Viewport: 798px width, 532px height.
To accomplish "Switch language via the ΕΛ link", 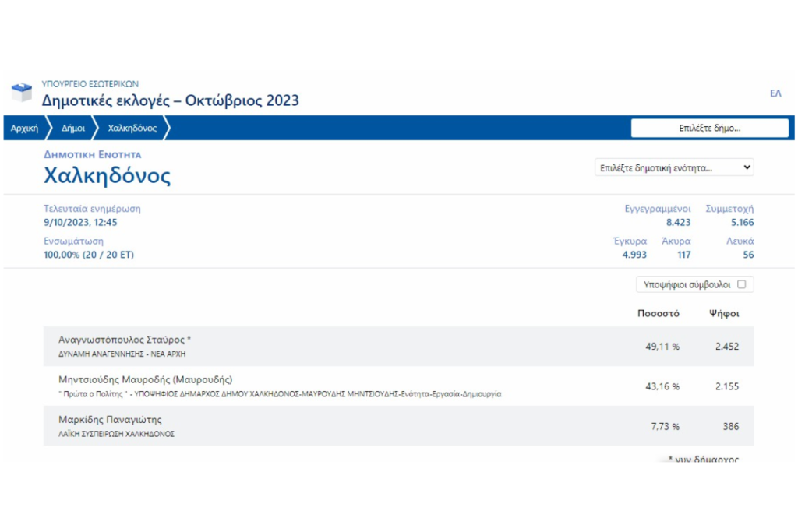I will click(775, 93).
